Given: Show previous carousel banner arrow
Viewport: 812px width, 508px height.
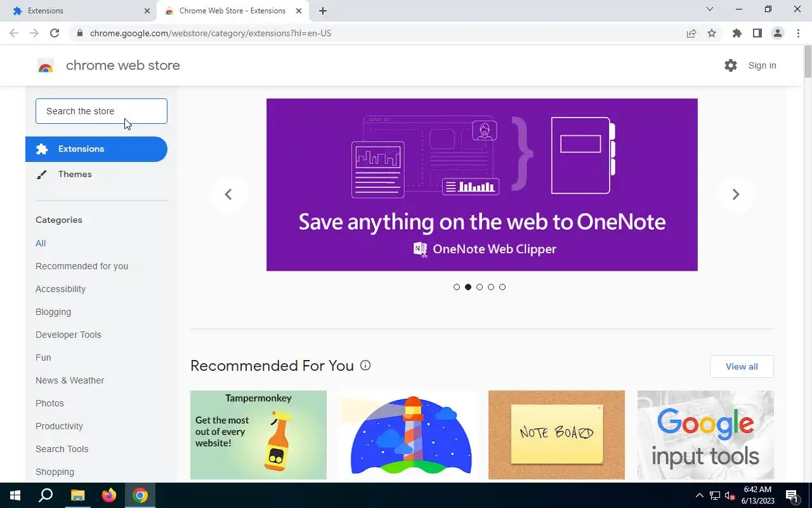Looking at the screenshot, I should 228,194.
